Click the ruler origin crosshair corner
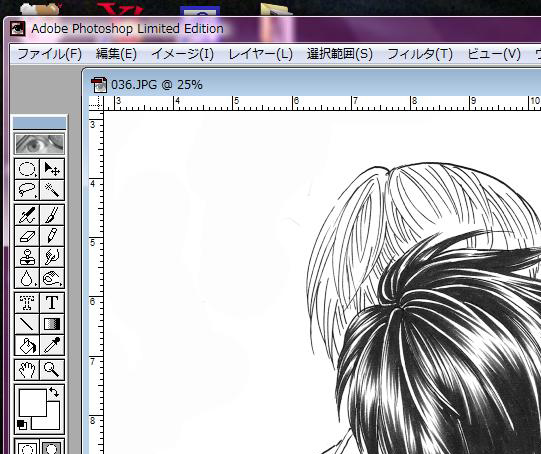The image size is (541, 454). click(x=97, y=103)
